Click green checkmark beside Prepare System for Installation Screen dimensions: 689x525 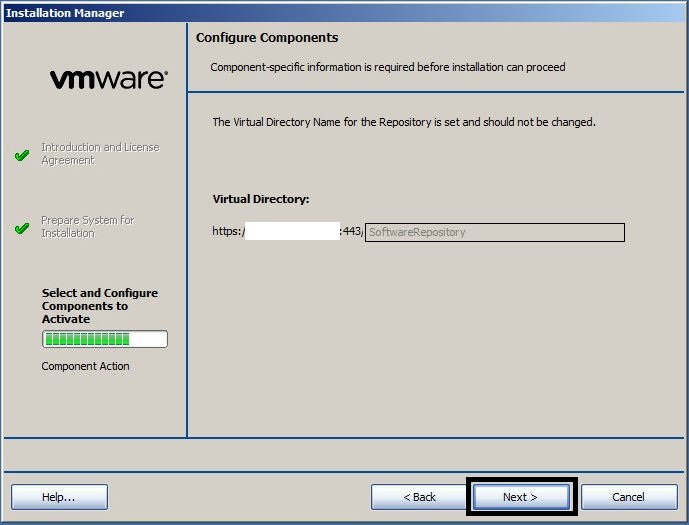tap(22, 228)
